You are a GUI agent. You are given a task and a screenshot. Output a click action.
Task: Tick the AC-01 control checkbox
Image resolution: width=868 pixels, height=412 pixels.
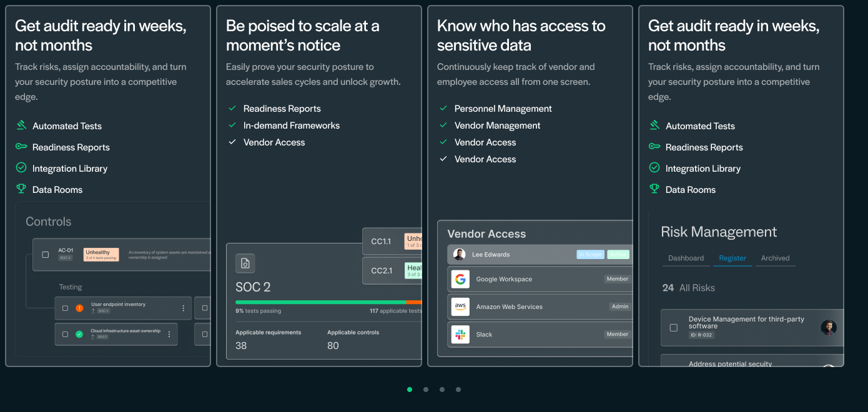tap(45, 255)
